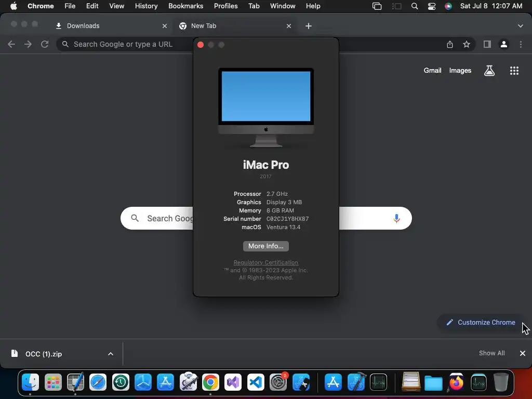Bookmark this tab with the star icon
This screenshot has width=532, height=399.
[x=467, y=44]
